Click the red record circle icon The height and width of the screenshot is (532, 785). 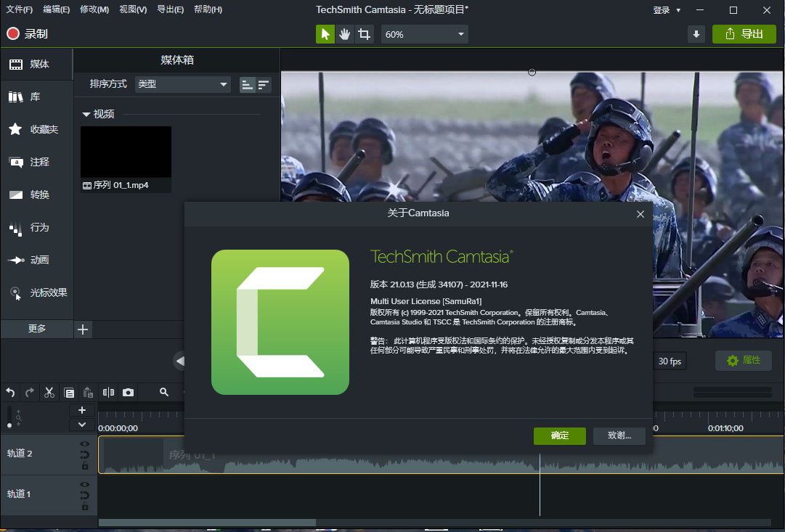point(13,33)
